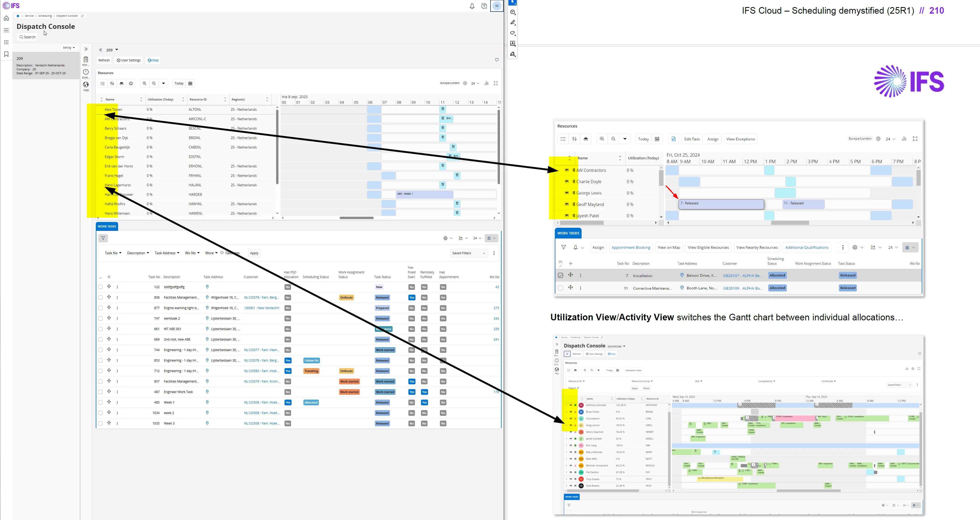Go to Home in left sidebar
Image resolution: width=980 pixels, height=520 pixels.
pyautogui.click(x=6, y=18)
